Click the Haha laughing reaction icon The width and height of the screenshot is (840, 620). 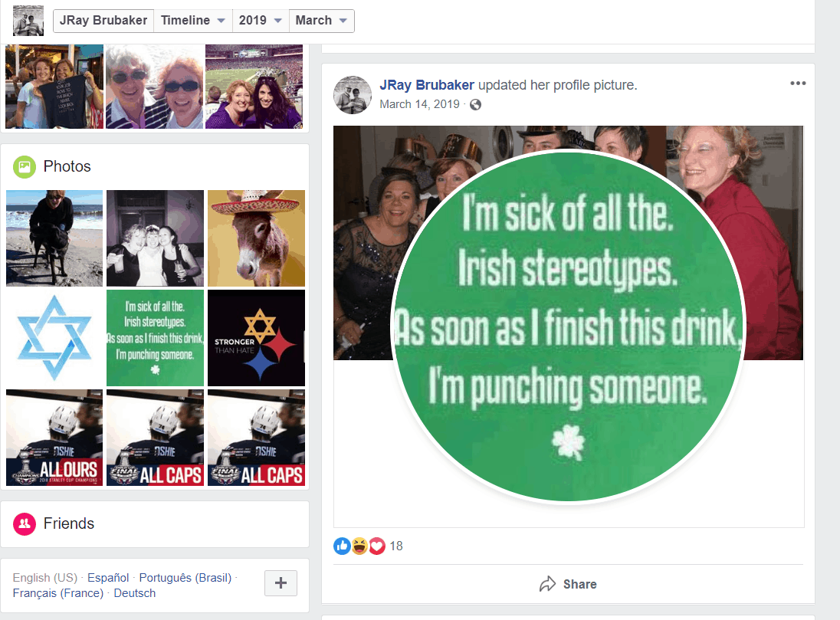click(359, 546)
